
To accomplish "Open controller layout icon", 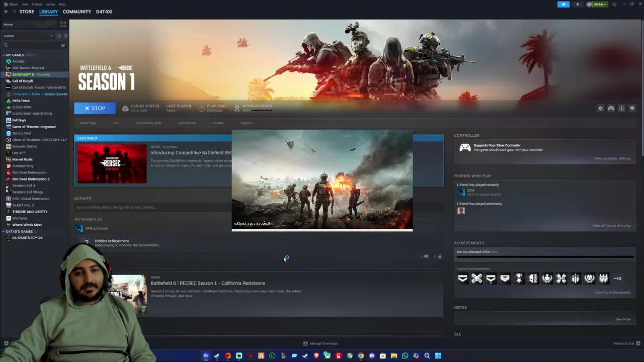I will (611, 108).
